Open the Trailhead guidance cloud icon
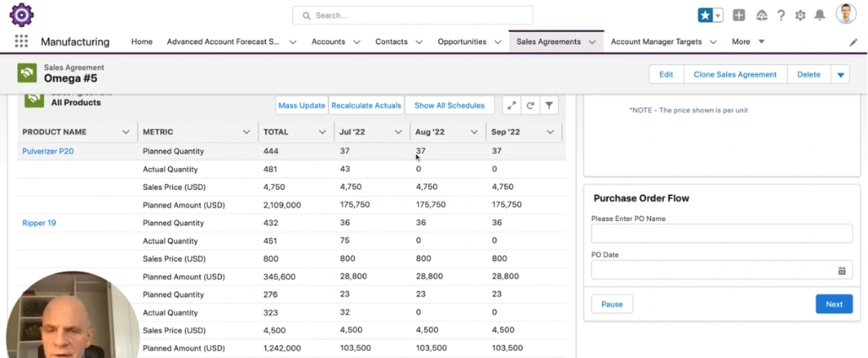Image resolution: width=868 pixels, height=358 pixels. click(762, 16)
